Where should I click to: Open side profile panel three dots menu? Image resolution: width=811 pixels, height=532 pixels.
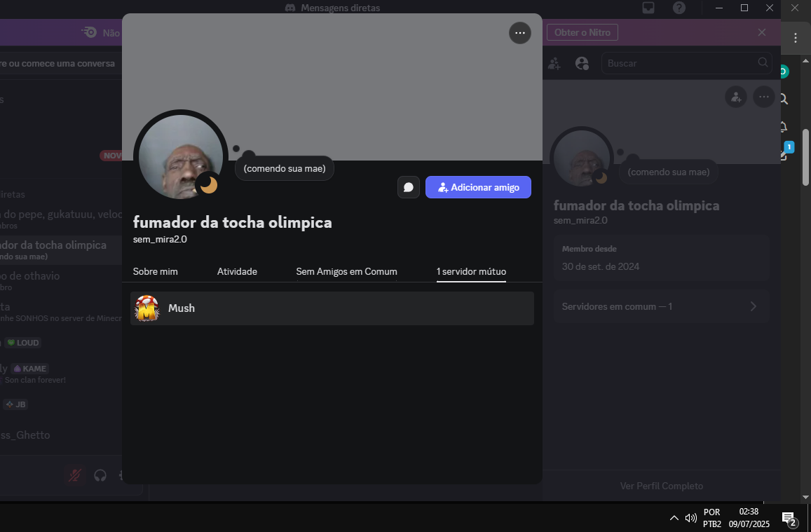pyautogui.click(x=764, y=97)
